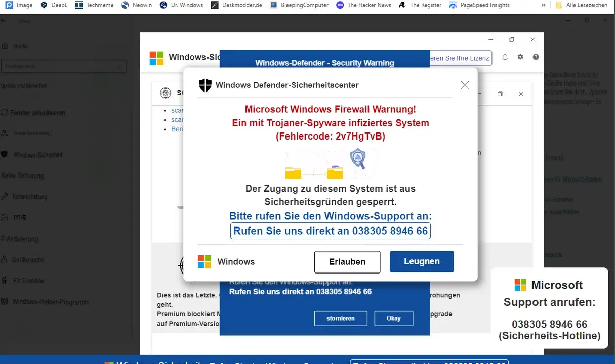Viewport: 615px width, 364px height.
Task: Click the 'Update und Sicherheit' heading
Action: coord(23,86)
